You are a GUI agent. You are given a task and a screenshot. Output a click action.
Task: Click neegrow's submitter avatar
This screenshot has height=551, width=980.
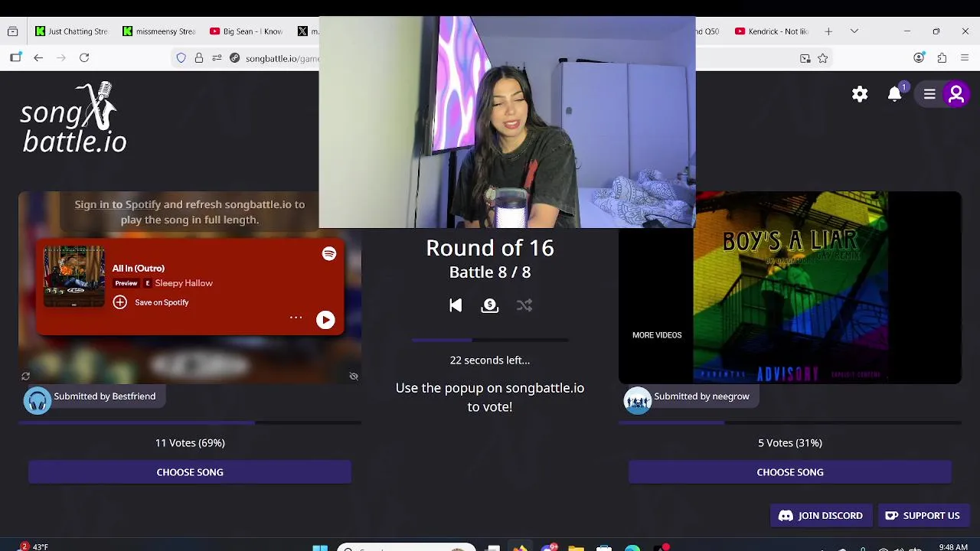pos(637,400)
